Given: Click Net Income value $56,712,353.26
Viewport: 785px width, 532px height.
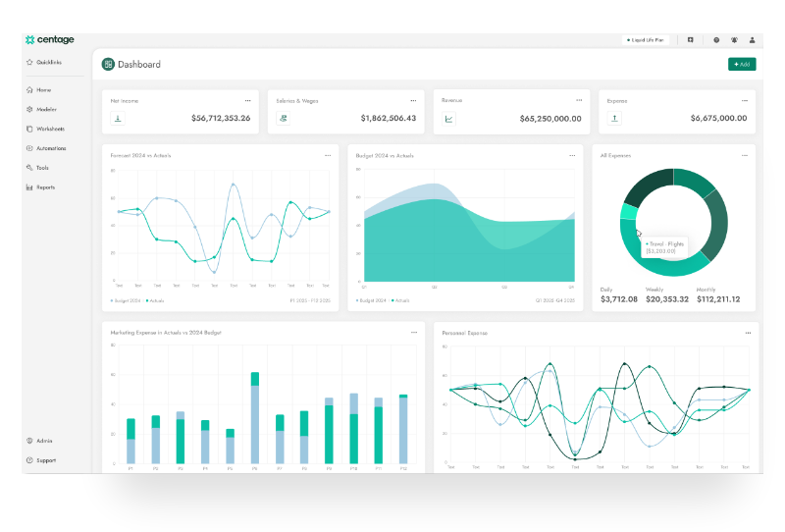Looking at the screenshot, I should point(221,118).
